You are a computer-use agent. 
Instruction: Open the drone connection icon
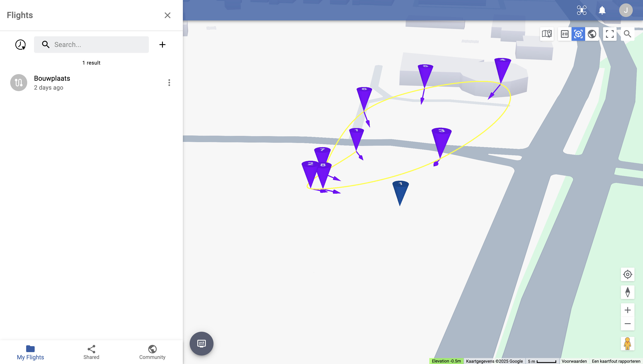tap(581, 10)
